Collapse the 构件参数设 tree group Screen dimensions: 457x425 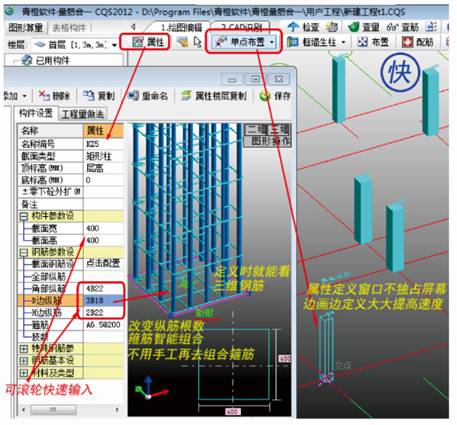pyautogui.click(x=23, y=216)
